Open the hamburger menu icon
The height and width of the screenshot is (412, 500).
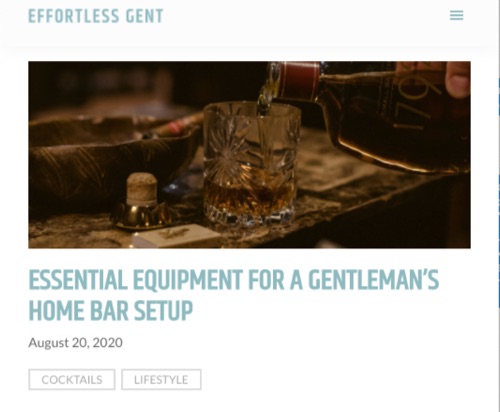pos(456,15)
